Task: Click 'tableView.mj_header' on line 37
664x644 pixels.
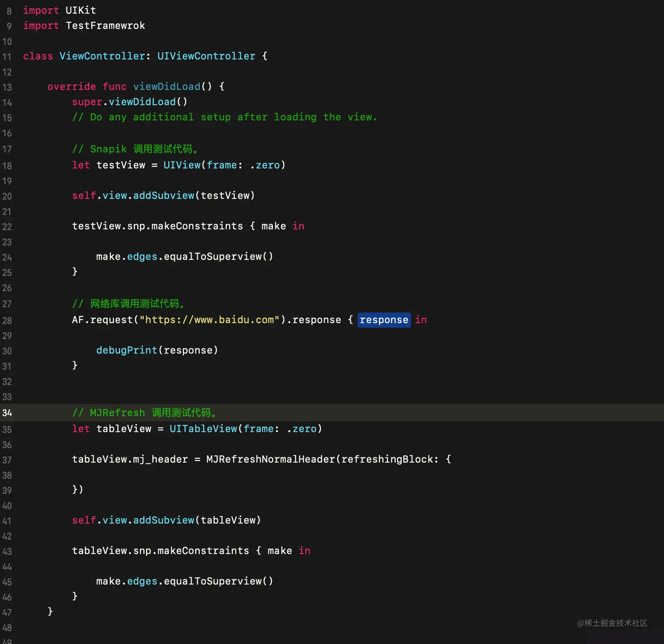Action: (x=130, y=459)
